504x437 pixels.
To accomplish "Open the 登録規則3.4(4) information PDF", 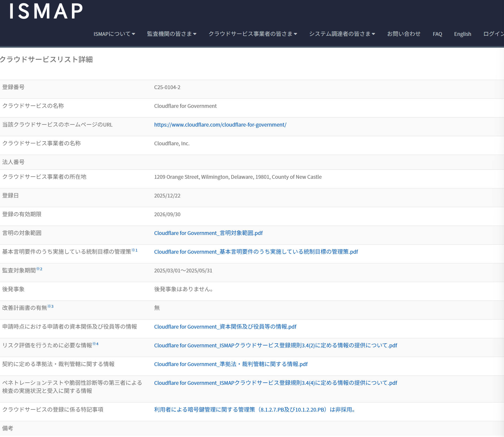I will [275, 383].
